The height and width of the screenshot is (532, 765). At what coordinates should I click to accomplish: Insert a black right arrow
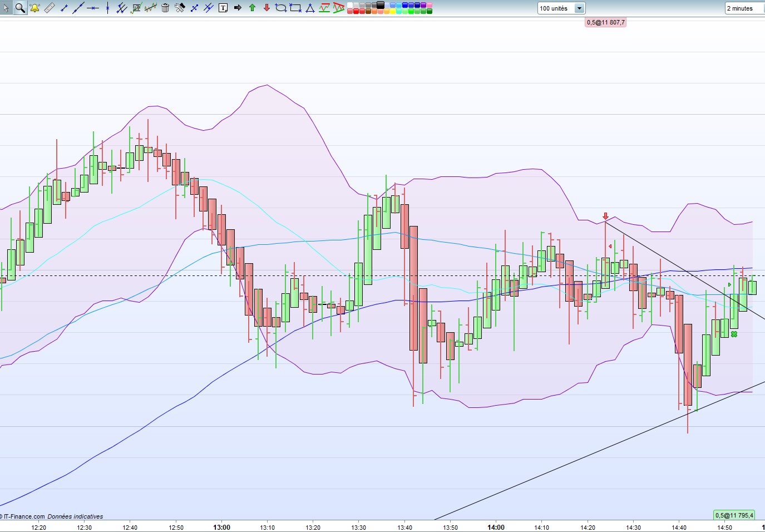tap(238, 8)
